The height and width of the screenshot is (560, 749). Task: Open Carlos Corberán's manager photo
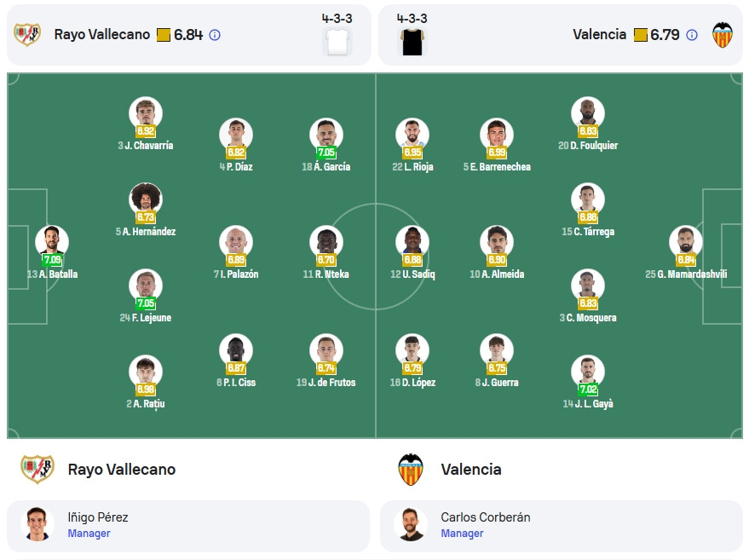click(411, 524)
